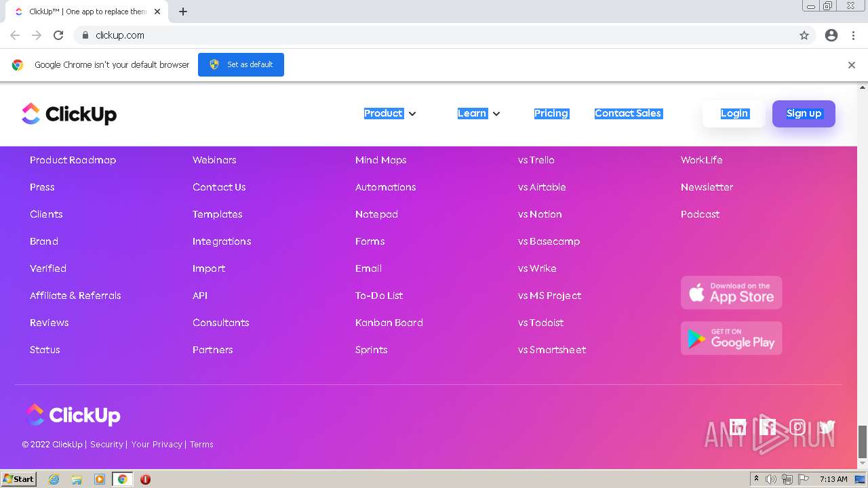Show hidden system tray icons
This screenshot has height=488, width=868.
coord(756,479)
